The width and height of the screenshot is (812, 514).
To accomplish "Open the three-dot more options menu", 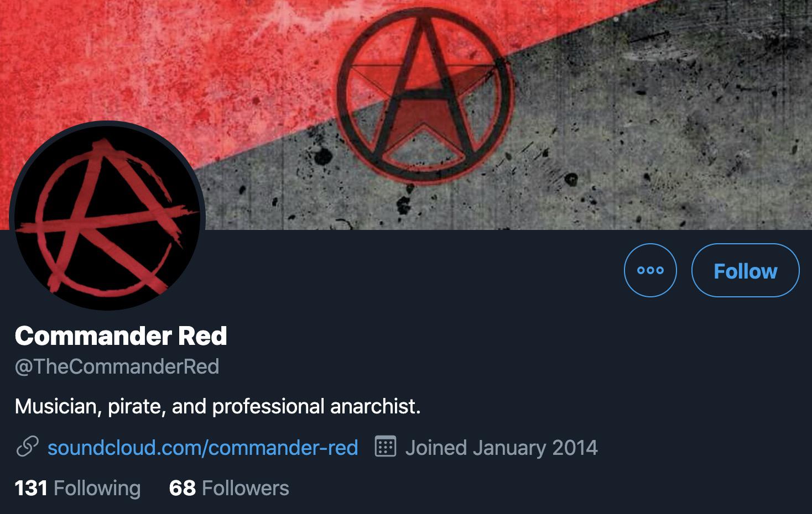I will [x=650, y=270].
